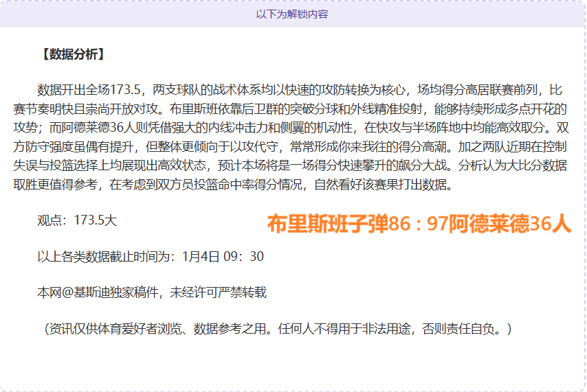Click the orange 布里斯班子弹86 : 97阿德莱德36人 score text
Screen dimensions: 587x392
(x=419, y=224)
